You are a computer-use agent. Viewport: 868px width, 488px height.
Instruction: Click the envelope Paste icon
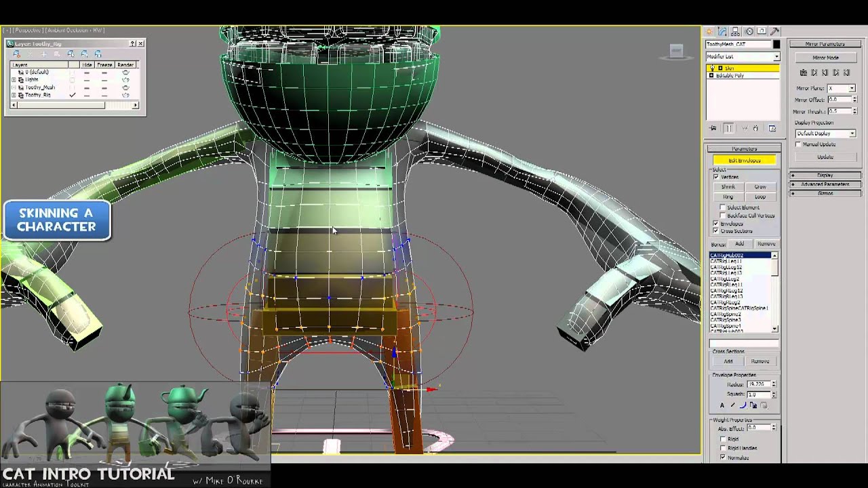pos(764,405)
